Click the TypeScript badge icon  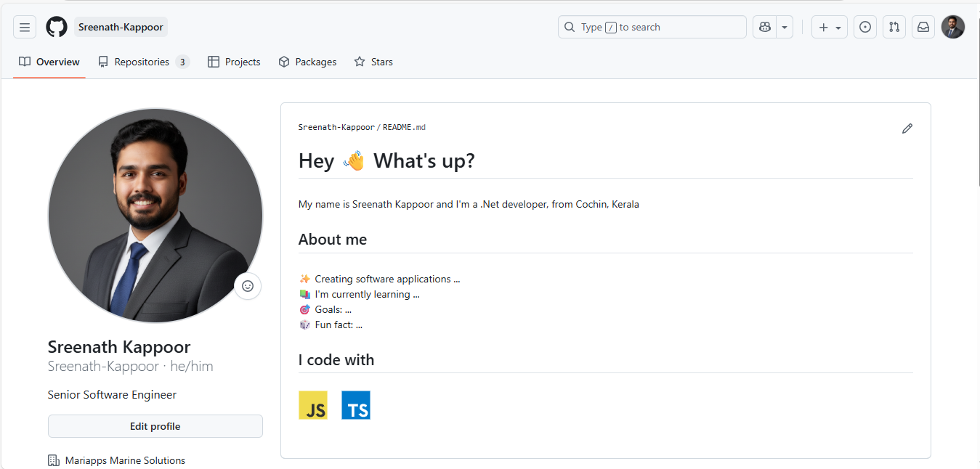[356, 405]
